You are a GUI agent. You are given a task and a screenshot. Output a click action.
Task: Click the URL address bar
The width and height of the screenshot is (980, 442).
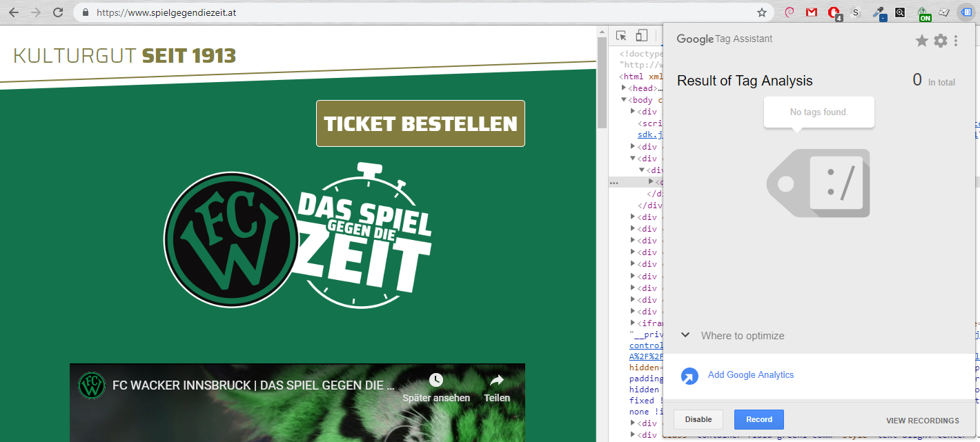[414, 12]
